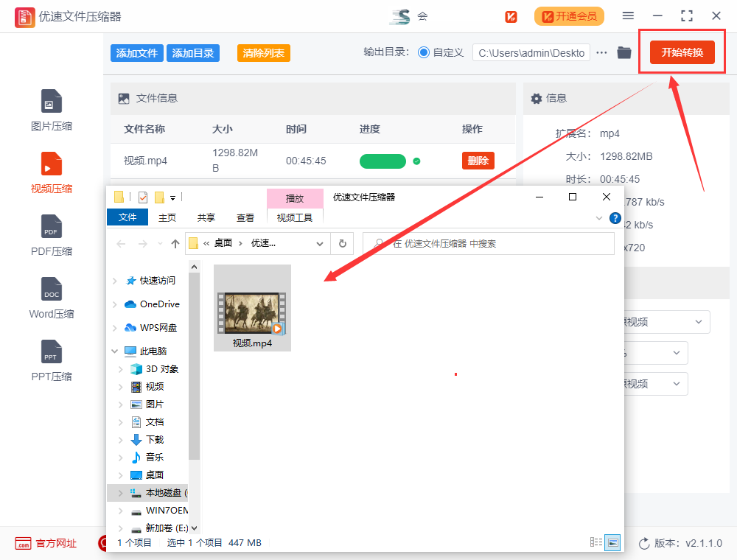Open the PDF压缩 sidebar tool
The image size is (737, 560).
click(x=52, y=235)
